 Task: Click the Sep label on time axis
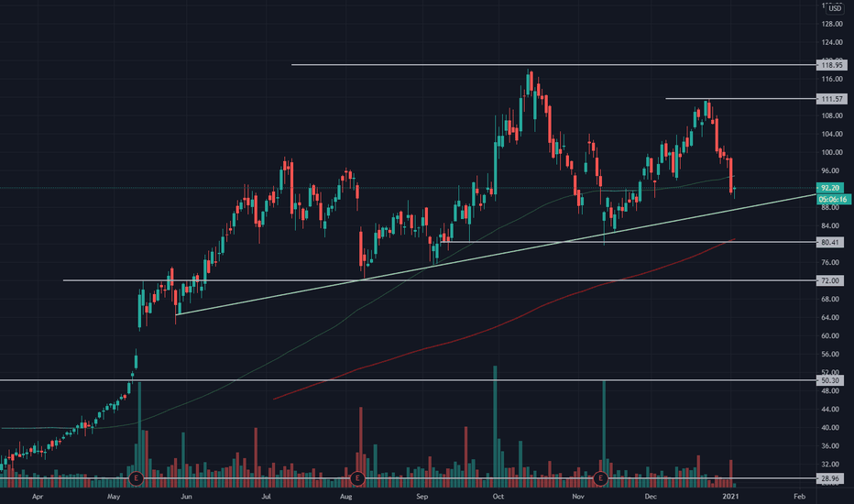click(x=422, y=497)
